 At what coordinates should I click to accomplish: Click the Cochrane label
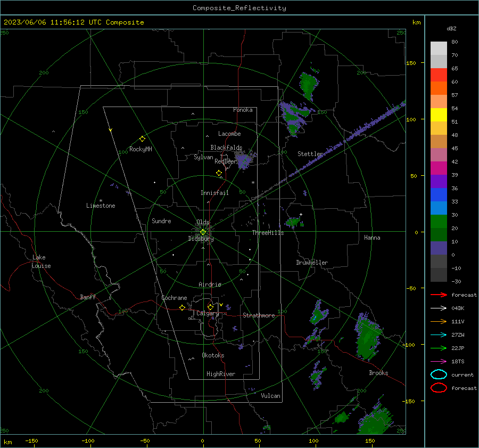click(x=174, y=298)
